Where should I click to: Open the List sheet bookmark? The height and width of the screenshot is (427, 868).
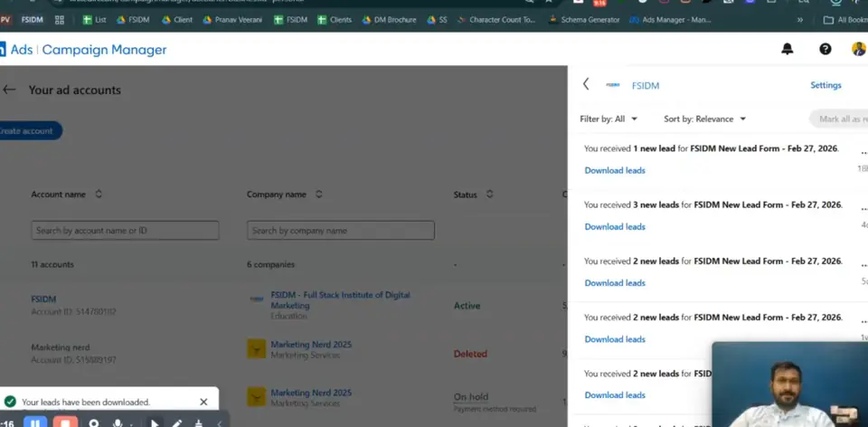[x=94, y=20]
